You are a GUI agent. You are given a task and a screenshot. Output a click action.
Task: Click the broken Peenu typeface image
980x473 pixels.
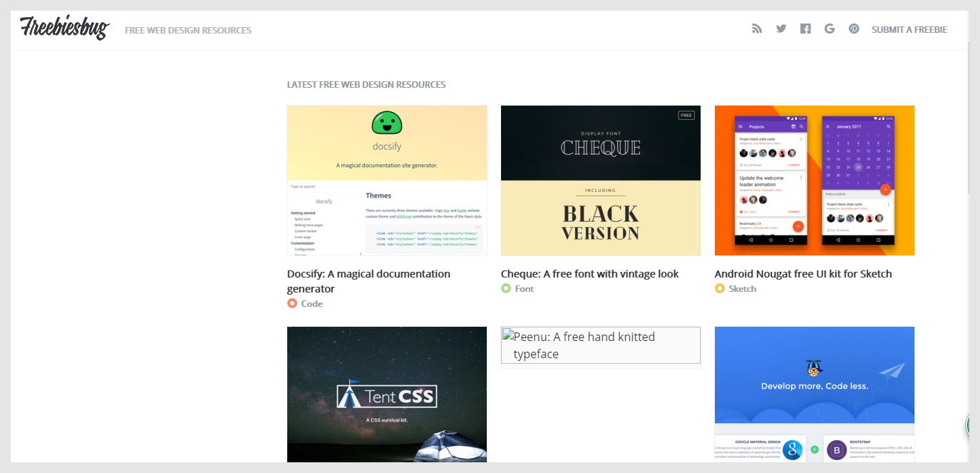click(601, 345)
